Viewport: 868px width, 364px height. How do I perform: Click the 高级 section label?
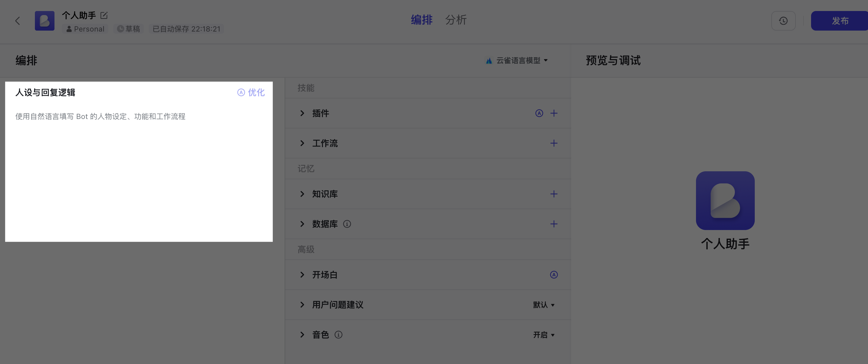click(306, 250)
